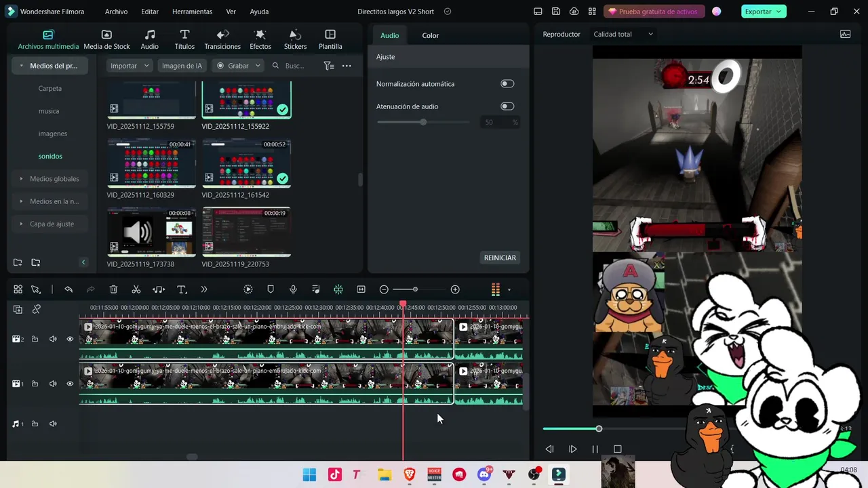Toggle Normalización automática switch
The height and width of the screenshot is (488, 868).
point(507,83)
